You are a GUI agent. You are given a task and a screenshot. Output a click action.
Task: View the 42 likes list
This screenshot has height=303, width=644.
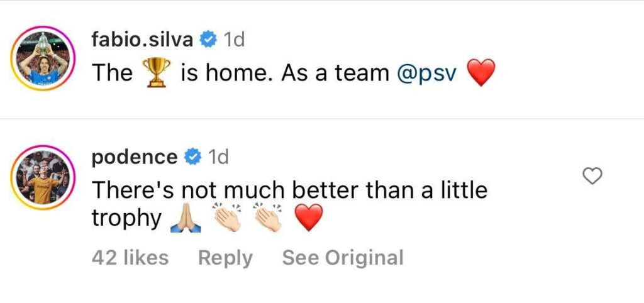click(130, 258)
